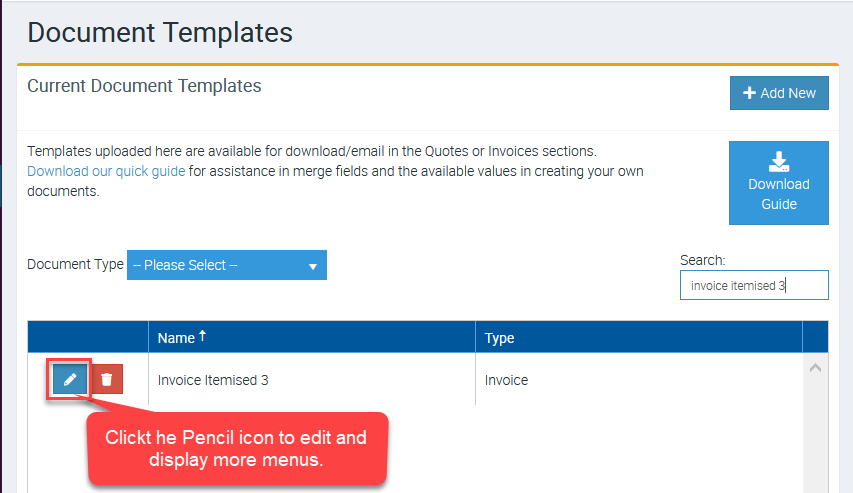Click the Document Type label
This screenshot has height=493, width=853.
coord(75,265)
